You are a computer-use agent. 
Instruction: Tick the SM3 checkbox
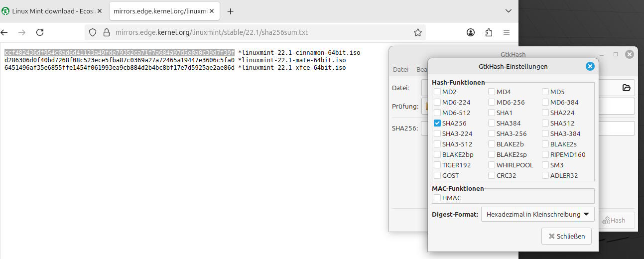(x=545, y=165)
